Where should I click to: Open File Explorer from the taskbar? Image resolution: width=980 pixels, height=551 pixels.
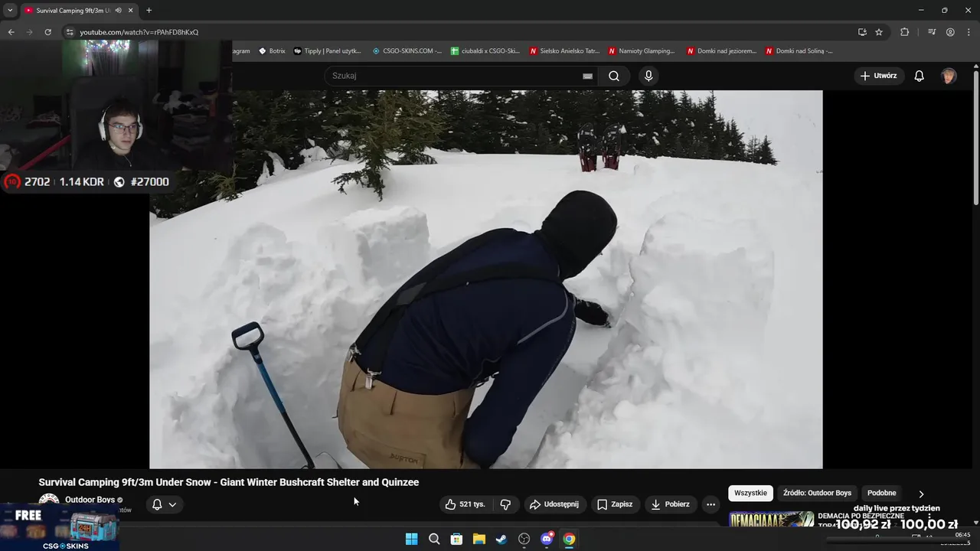(479, 539)
